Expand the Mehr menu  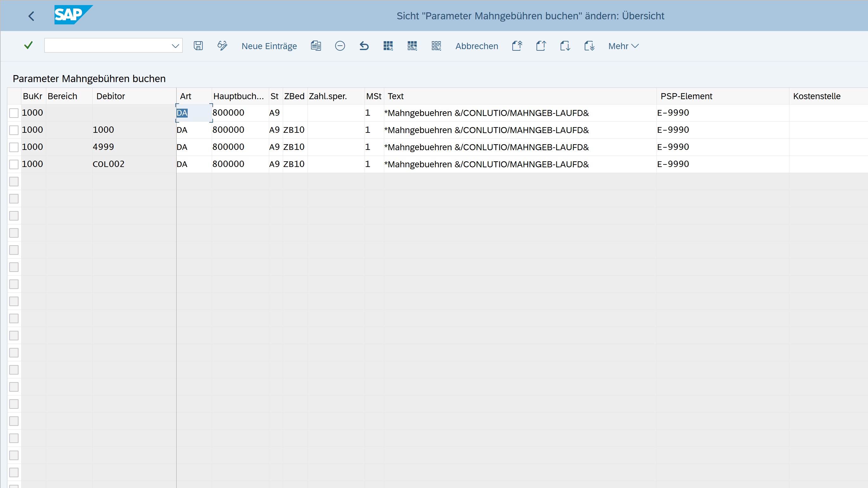click(x=623, y=46)
